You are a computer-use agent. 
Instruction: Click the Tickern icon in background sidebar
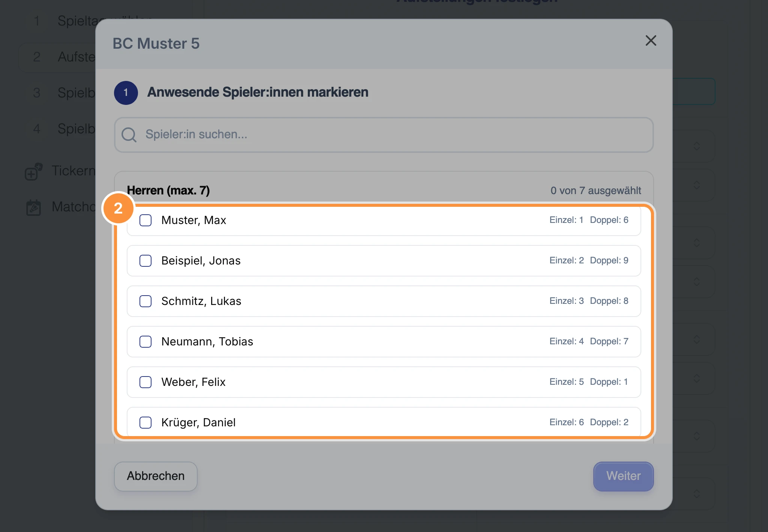click(x=33, y=172)
